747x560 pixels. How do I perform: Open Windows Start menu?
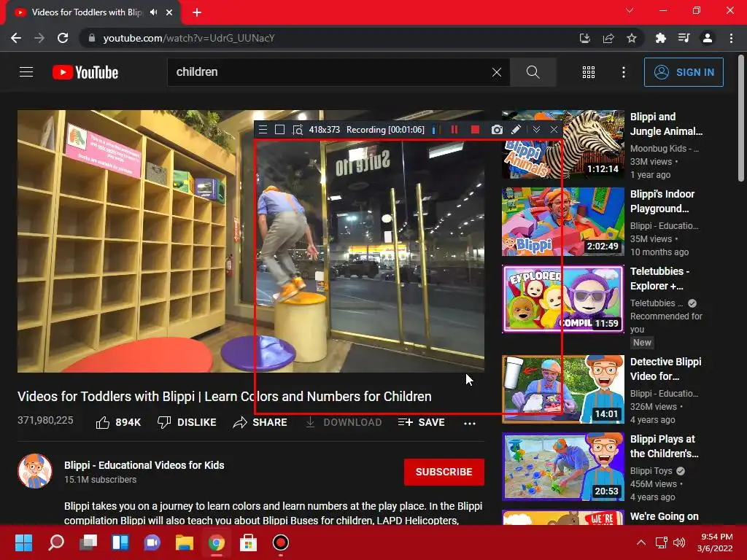click(23, 542)
